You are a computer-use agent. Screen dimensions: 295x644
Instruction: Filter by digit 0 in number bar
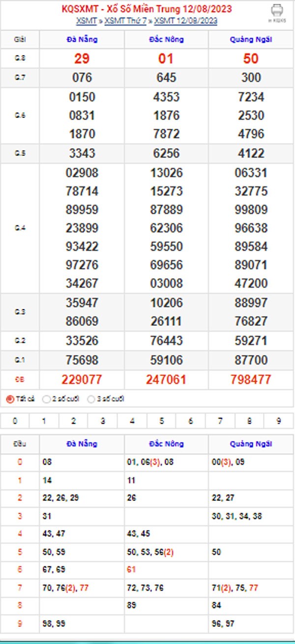15,421
